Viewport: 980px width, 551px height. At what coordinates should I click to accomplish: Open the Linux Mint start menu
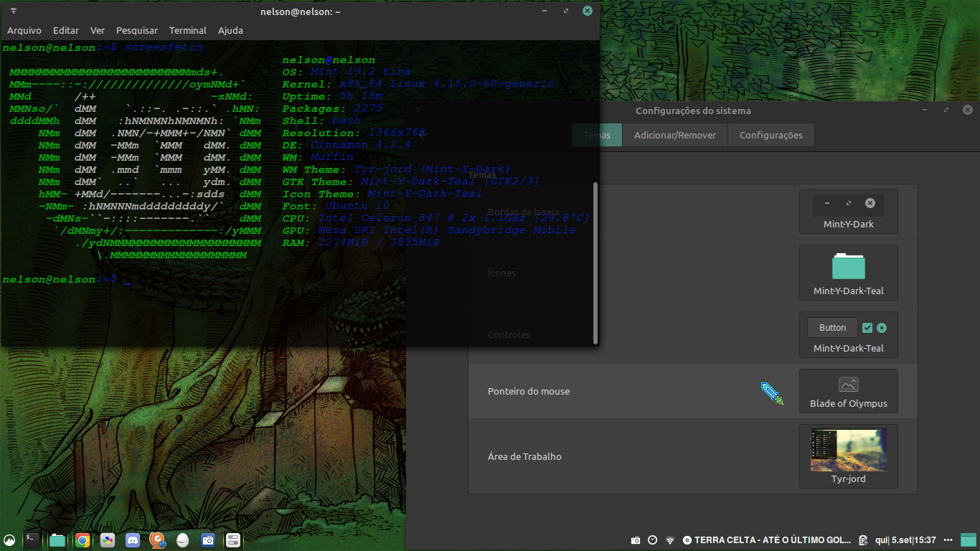(x=9, y=540)
